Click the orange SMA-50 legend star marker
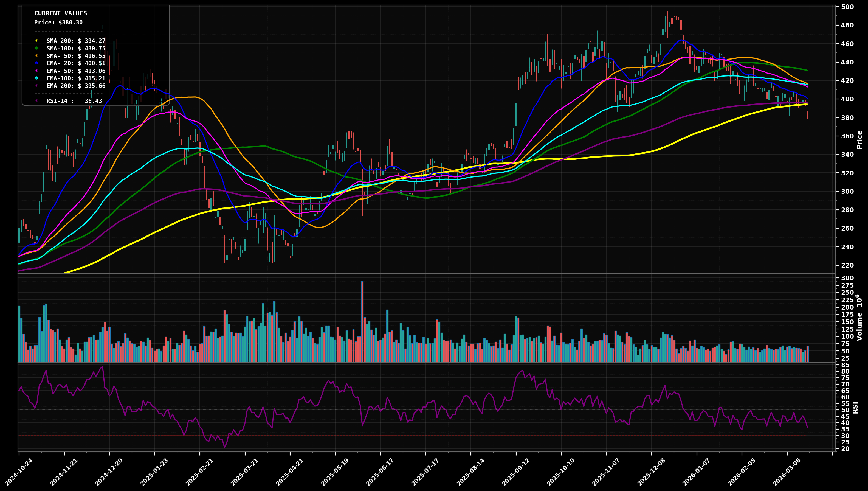 [x=37, y=56]
